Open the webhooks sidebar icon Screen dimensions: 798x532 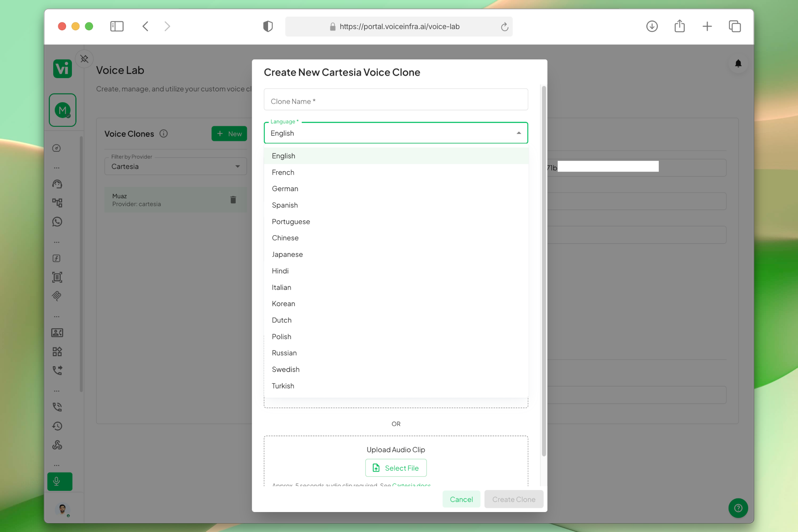[57, 445]
